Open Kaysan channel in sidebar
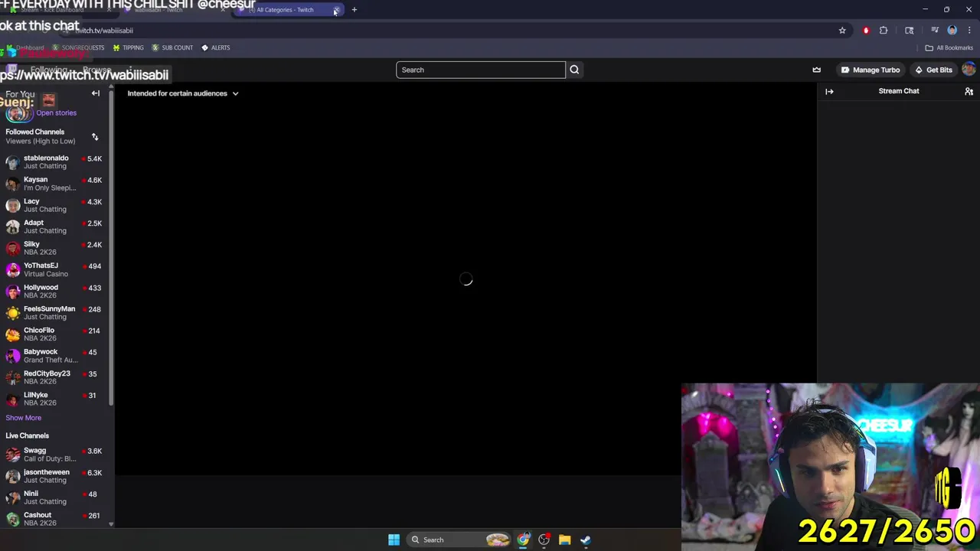980x551 pixels. click(55, 184)
